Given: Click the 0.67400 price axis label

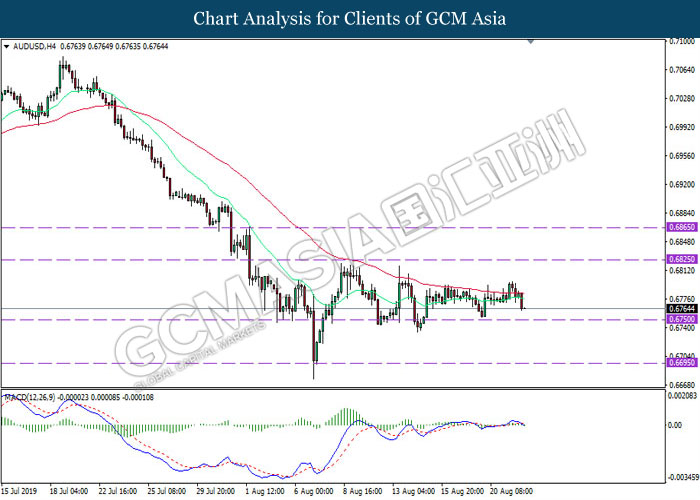Looking at the screenshot, I should 683,328.
